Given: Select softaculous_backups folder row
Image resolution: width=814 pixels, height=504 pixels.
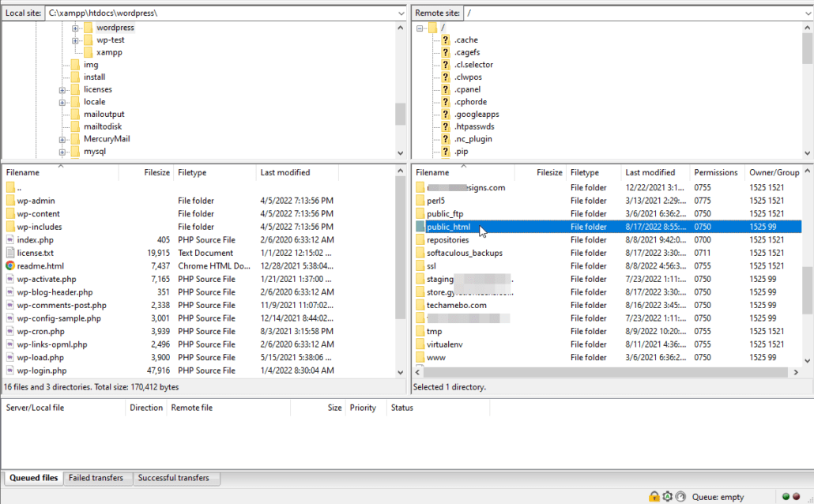Looking at the screenshot, I should [x=608, y=253].
